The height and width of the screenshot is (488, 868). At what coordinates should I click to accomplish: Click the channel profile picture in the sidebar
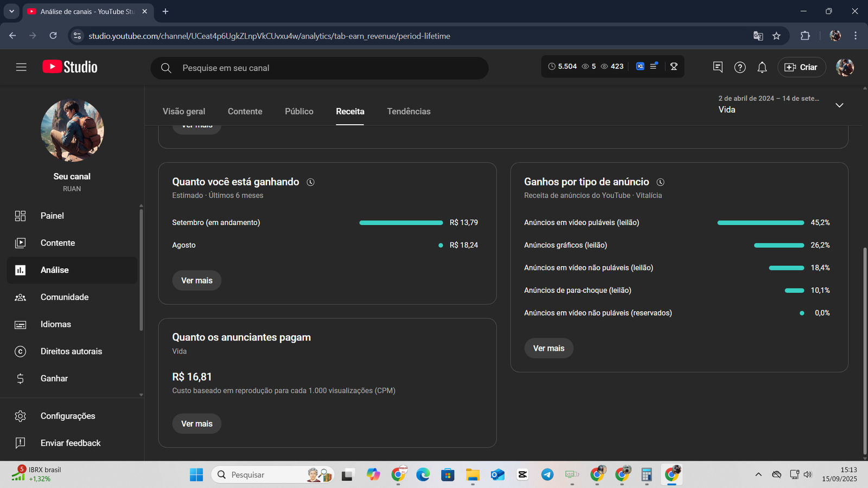pos(72,130)
